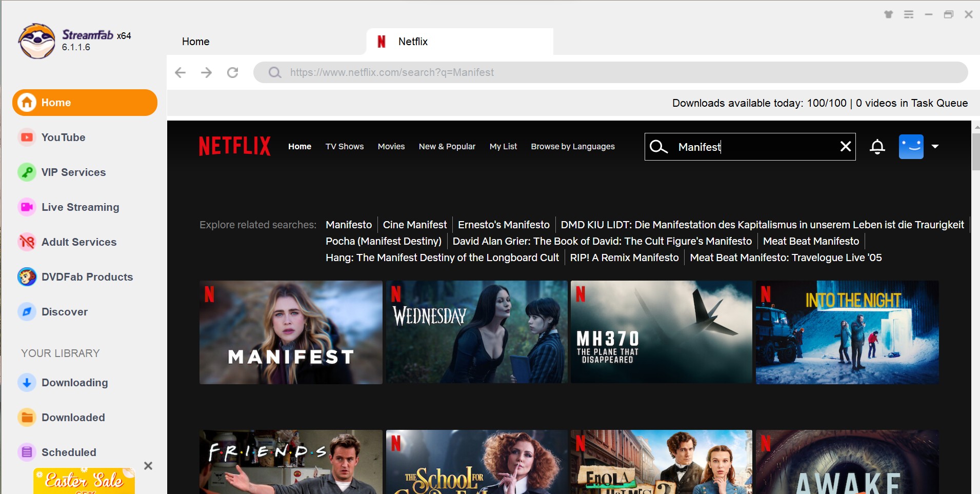Click the Netflix URL address field
Screen dimensions: 980x494
click(610, 72)
